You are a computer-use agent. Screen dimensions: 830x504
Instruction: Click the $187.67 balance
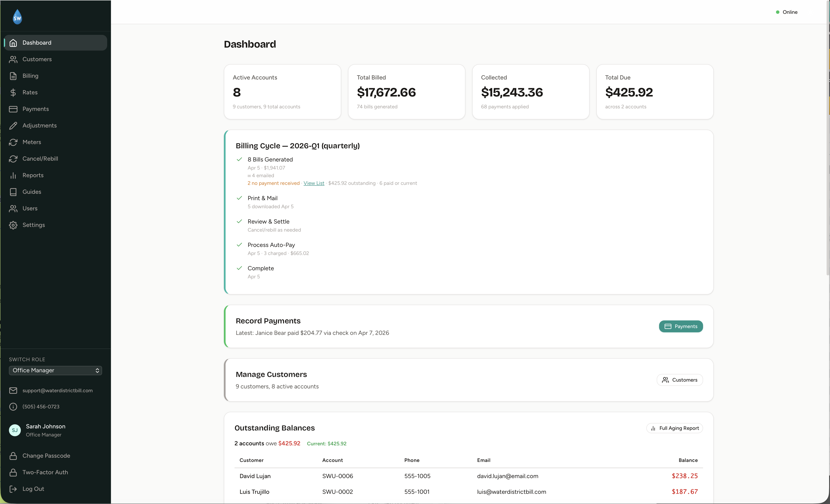click(x=685, y=492)
